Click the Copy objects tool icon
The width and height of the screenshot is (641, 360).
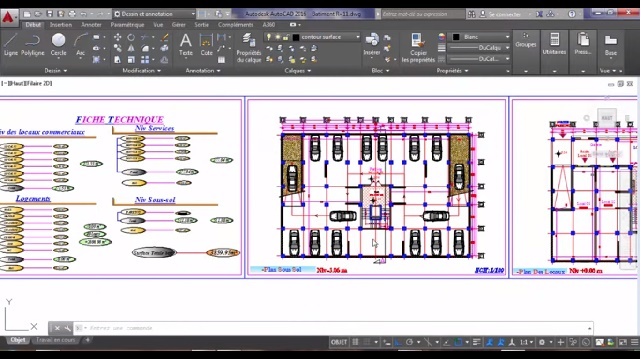pyautogui.click(x=118, y=48)
